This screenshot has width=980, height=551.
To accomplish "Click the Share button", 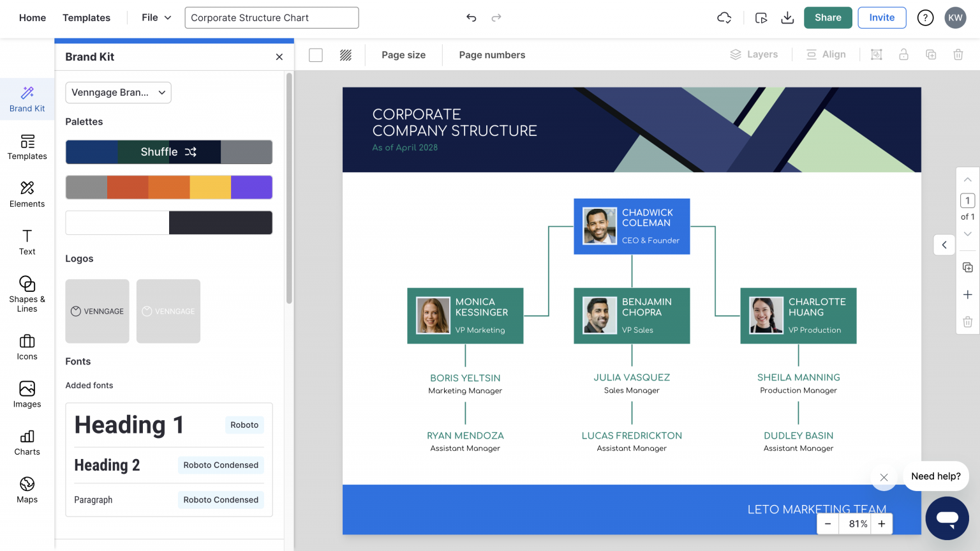I will pos(828,17).
